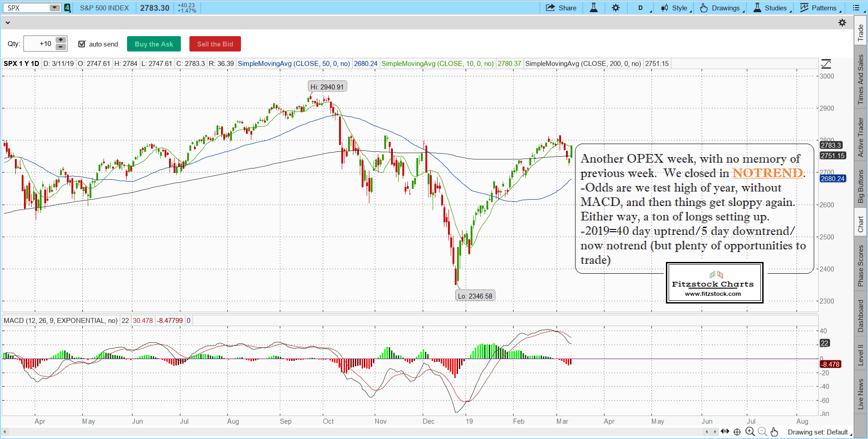Open the flask research icon
Image resolution: width=868 pixels, height=439 pixels.
(594, 8)
